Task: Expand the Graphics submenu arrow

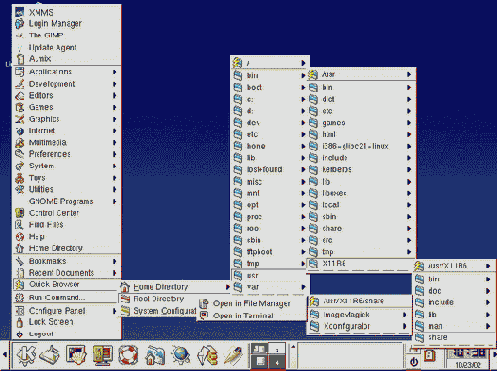Action: (x=114, y=119)
